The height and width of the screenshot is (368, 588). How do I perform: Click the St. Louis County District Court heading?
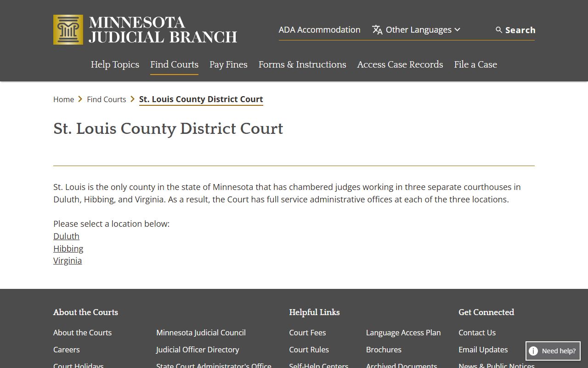click(x=168, y=129)
